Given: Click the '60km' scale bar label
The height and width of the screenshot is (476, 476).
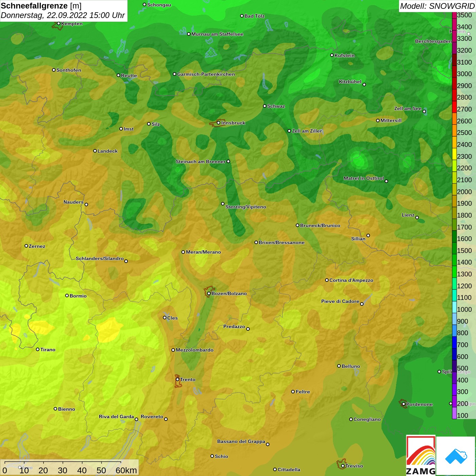Looking at the screenshot, I should (x=126, y=470).
